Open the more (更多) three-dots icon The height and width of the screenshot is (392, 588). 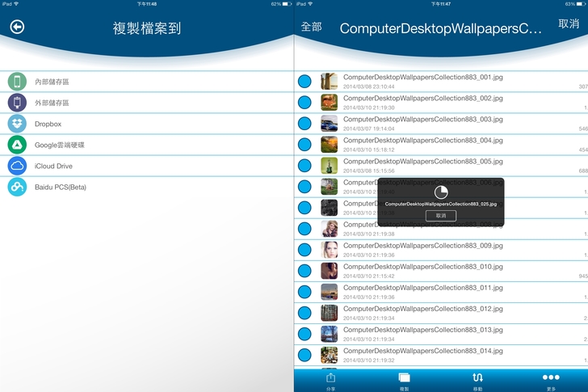[x=551, y=377]
